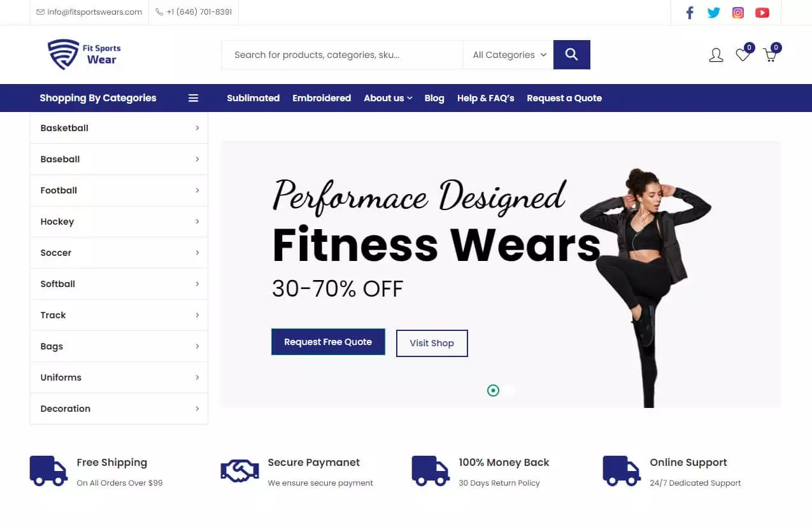
Task: Toggle the Shopping By Categories hamburger menu
Action: tap(194, 98)
